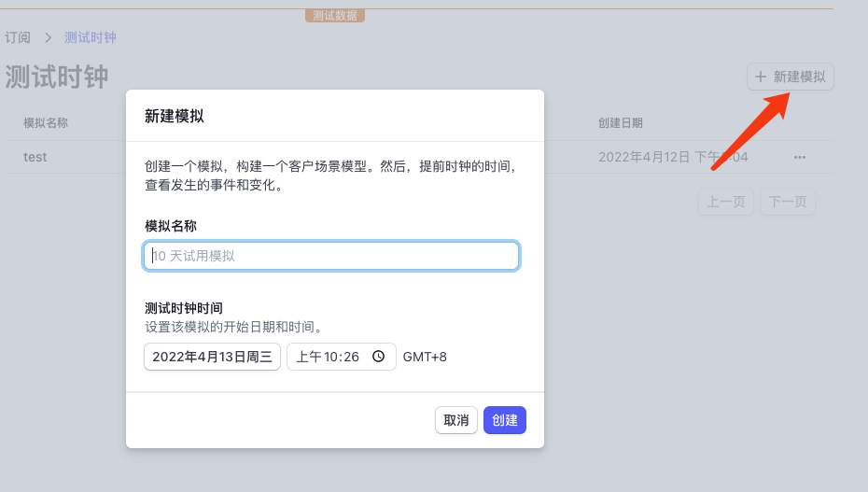Click the clock icon in time field
The image size is (868, 492).
[378, 357]
